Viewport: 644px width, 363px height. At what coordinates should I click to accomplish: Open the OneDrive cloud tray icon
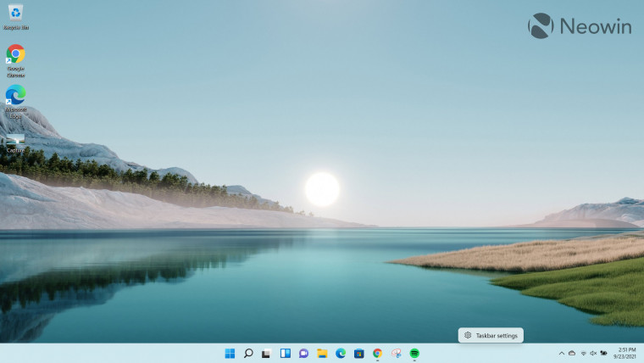pos(572,353)
